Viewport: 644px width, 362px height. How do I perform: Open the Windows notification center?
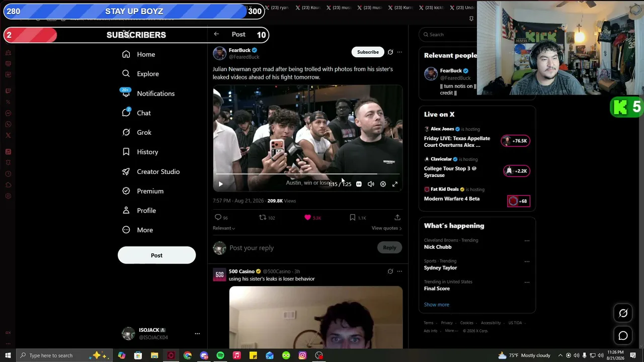click(x=633, y=355)
